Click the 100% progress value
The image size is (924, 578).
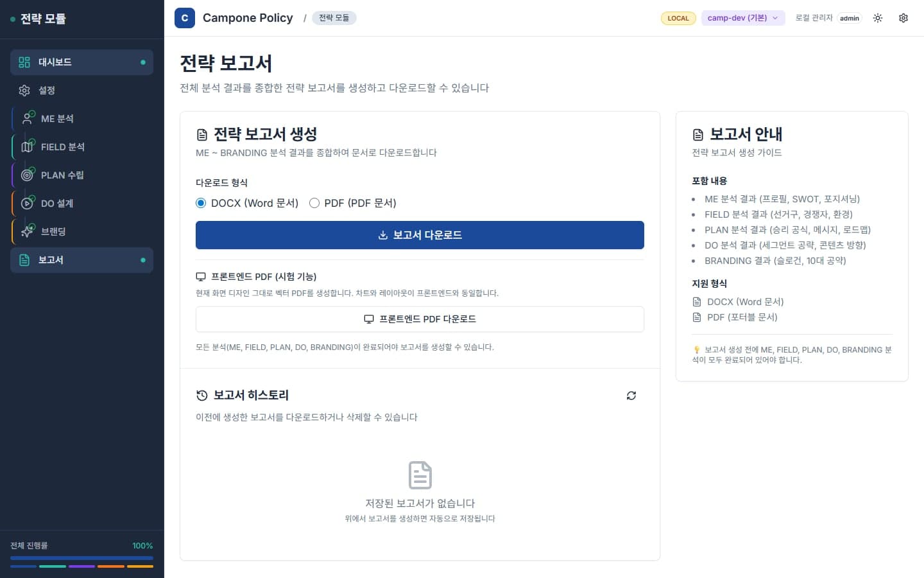[x=142, y=546]
